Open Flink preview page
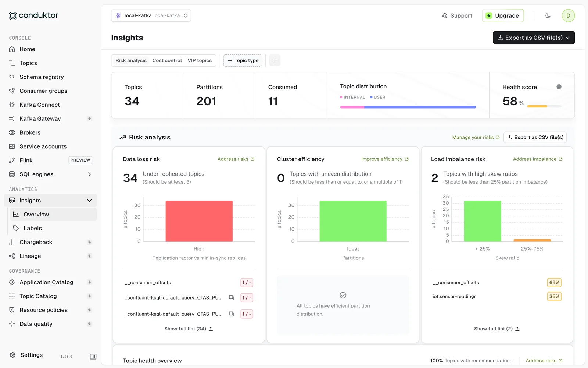588x368 pixels. coord(51,160)
